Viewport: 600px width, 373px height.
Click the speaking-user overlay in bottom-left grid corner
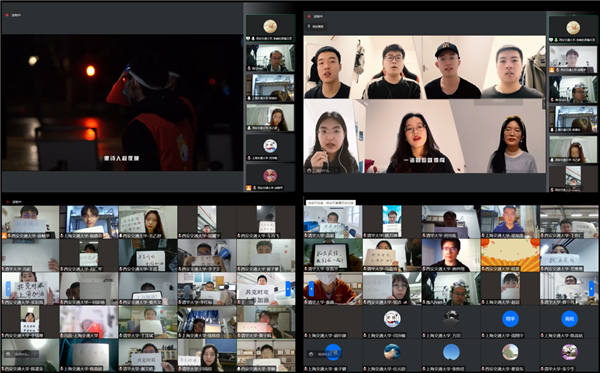[22, 354]
